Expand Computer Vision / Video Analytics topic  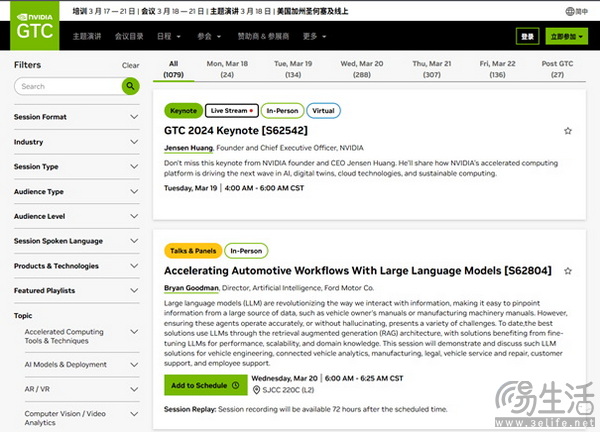point(82,418)
